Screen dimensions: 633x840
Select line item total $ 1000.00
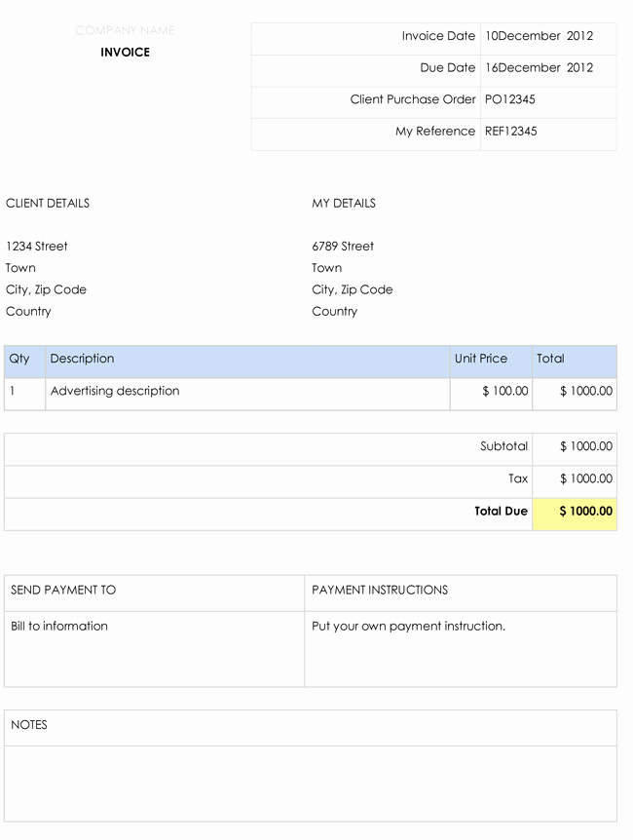pyautogui.click(x=575, y=395)
